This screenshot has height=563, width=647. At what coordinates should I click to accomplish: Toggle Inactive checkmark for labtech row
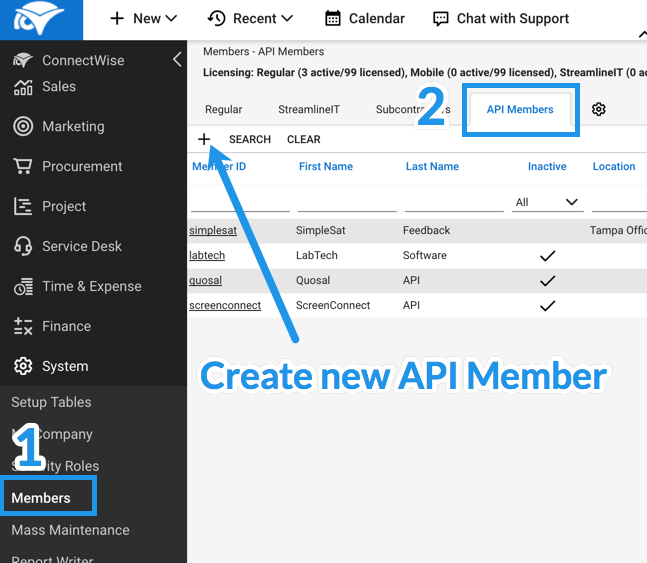[547, 256]
